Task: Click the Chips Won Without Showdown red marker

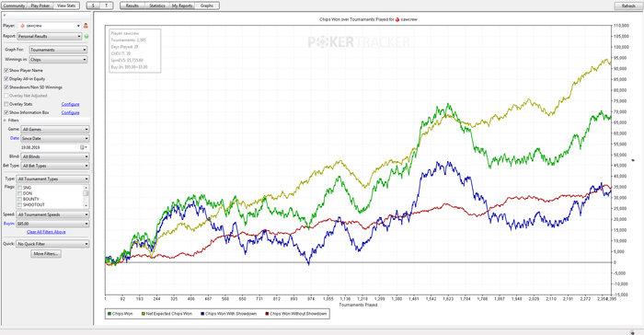Action: [x=267, y=314]
